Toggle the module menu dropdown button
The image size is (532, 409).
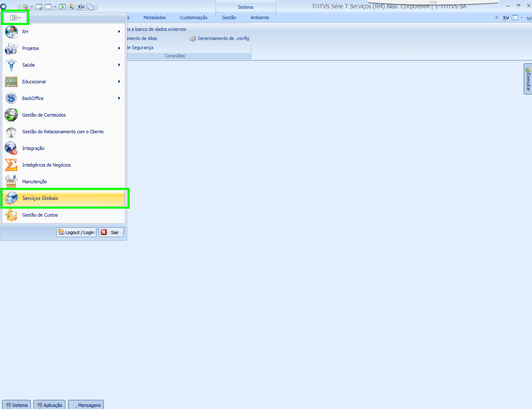pyautogui.click(x=15, y=18)
